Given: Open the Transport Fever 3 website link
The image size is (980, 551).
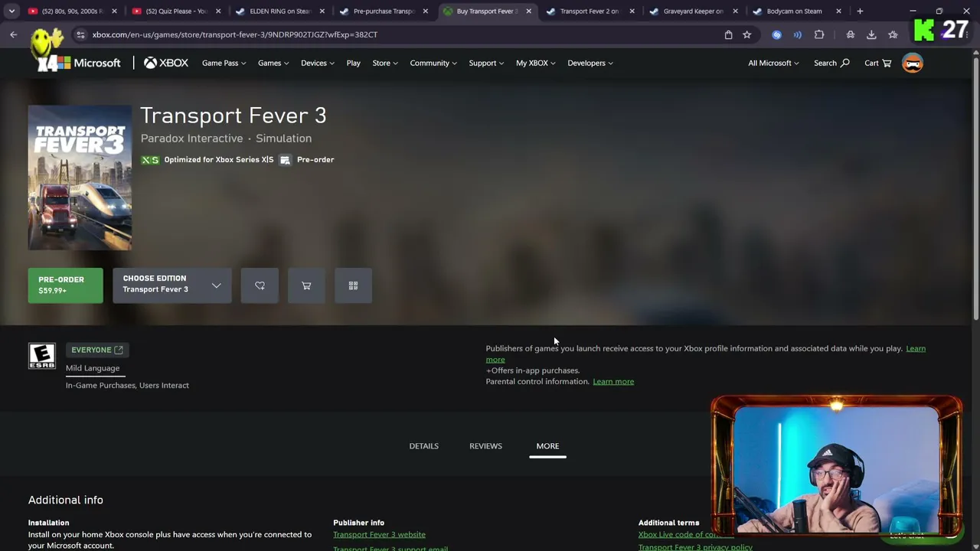Looking at the screenshot, I should 379,534.
